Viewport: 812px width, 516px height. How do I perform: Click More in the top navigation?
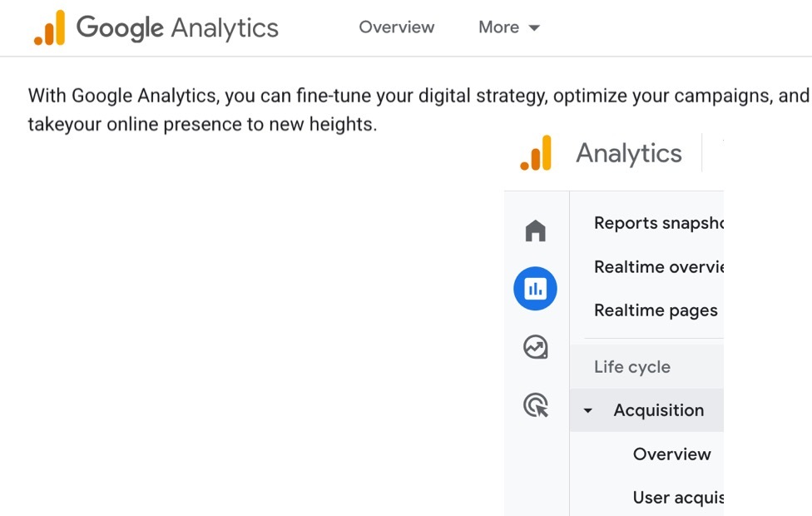click(x=497, y=27)
